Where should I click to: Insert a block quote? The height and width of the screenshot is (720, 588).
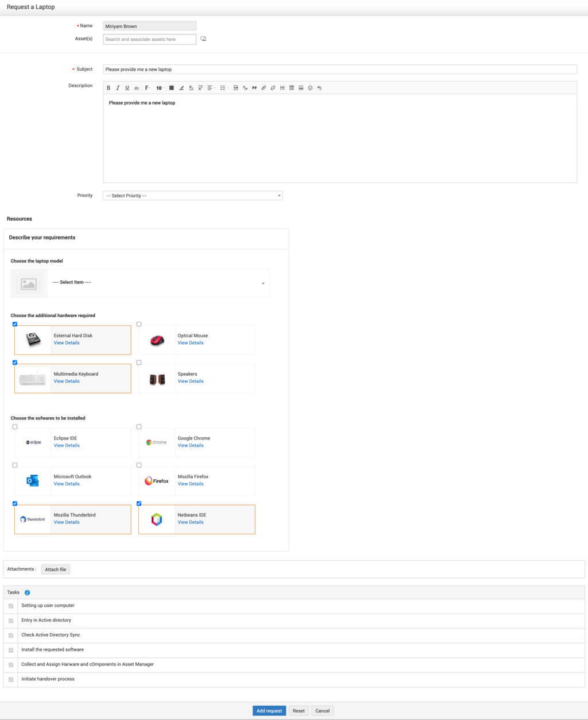(x=254, y=88)
